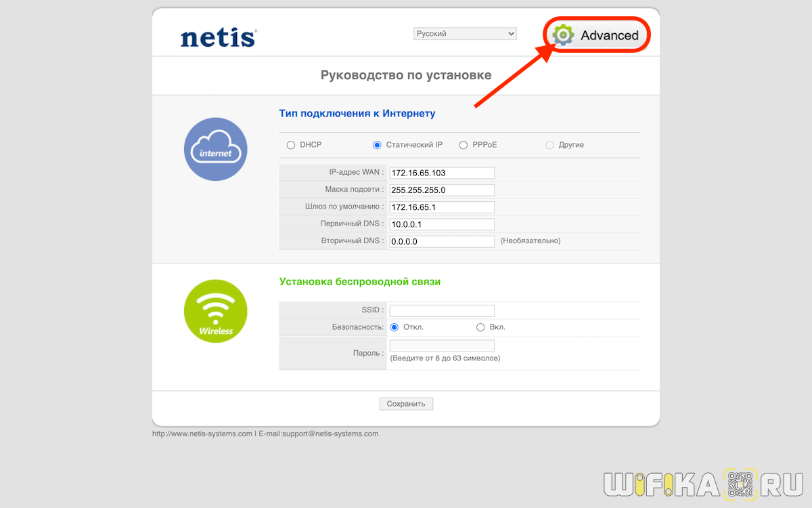Click the Первичный DNS field

(442, 224)
